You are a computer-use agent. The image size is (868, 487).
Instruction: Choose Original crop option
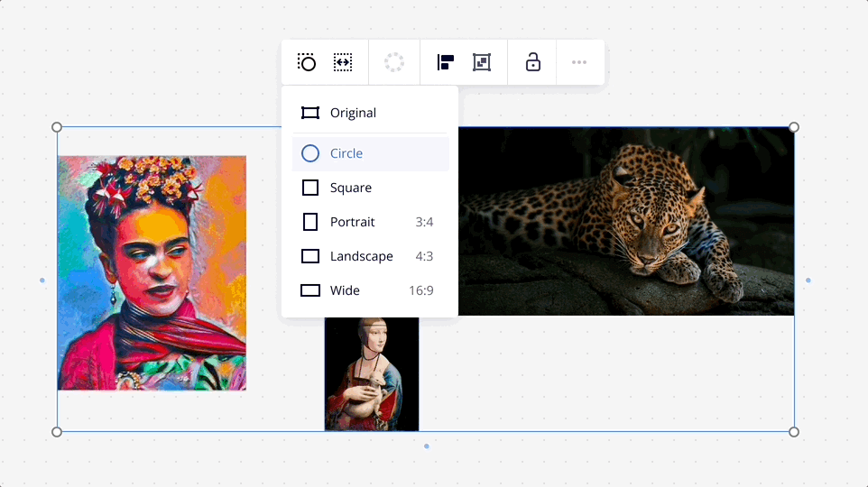[370, 113]
